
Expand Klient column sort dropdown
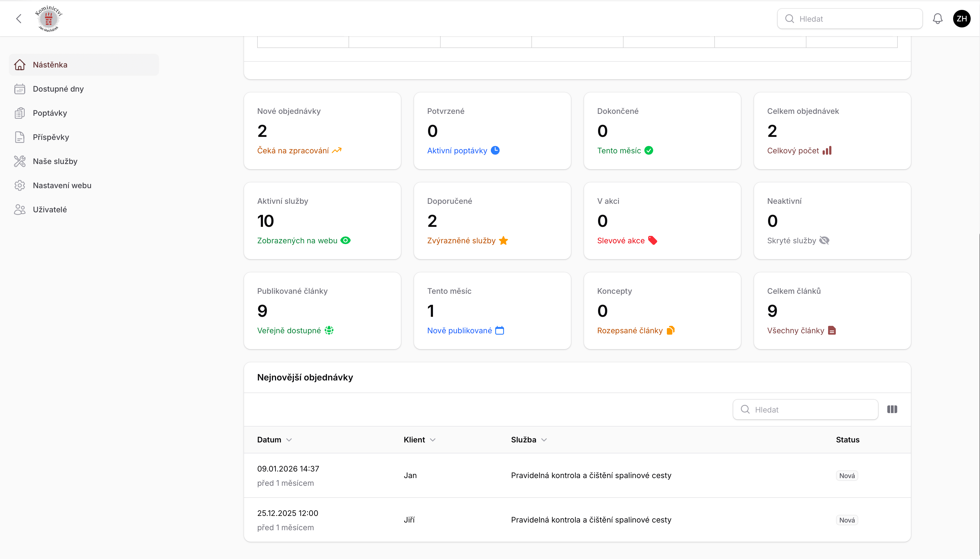pyautogui.click(x=433, y=440)
